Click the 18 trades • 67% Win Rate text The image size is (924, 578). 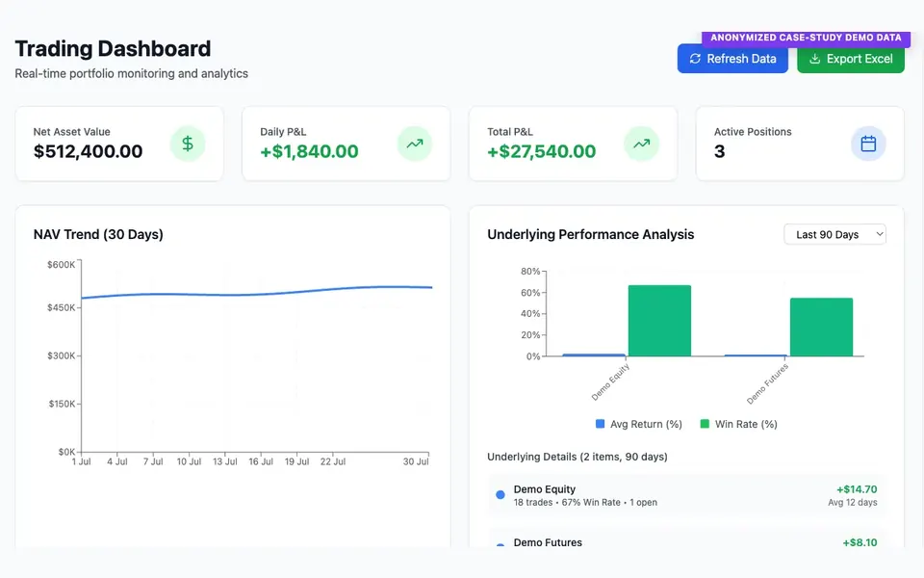point(567,503)
